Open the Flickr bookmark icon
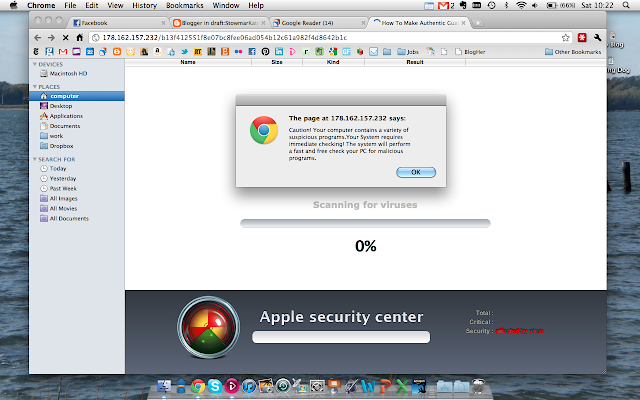 click(238, 51)
